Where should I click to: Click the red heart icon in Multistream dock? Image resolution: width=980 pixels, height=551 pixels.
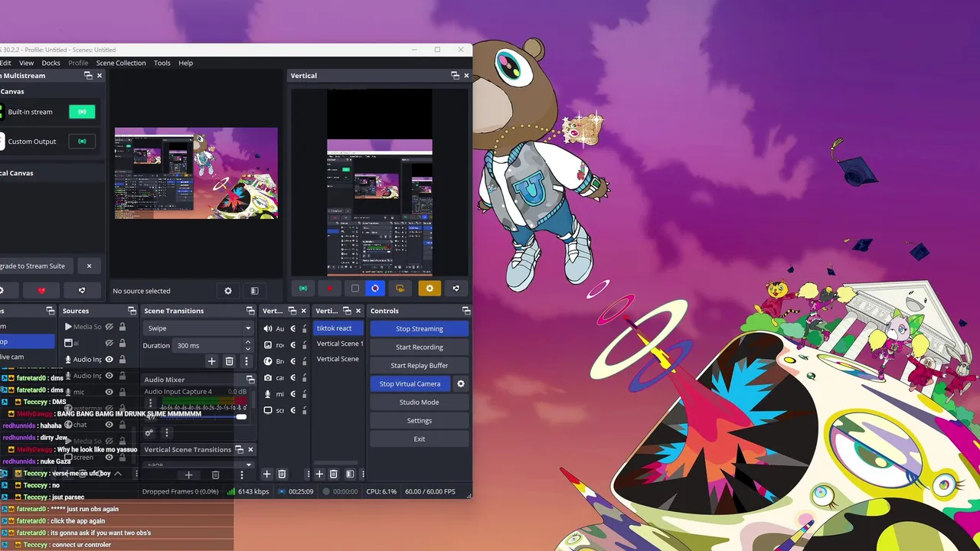42,291
